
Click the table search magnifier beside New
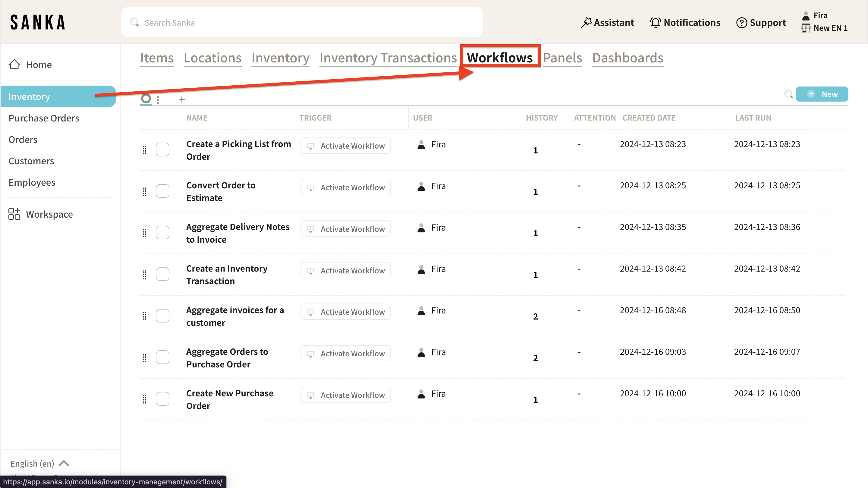click(x=788, y=94)
